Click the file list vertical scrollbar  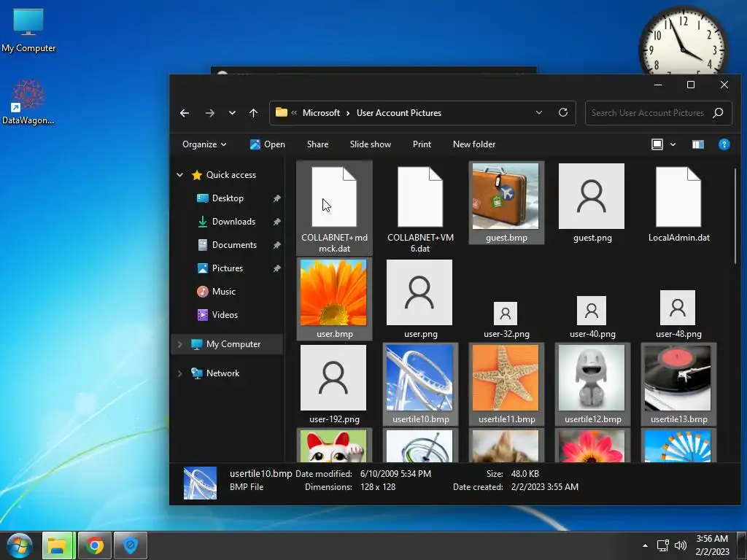735,216
